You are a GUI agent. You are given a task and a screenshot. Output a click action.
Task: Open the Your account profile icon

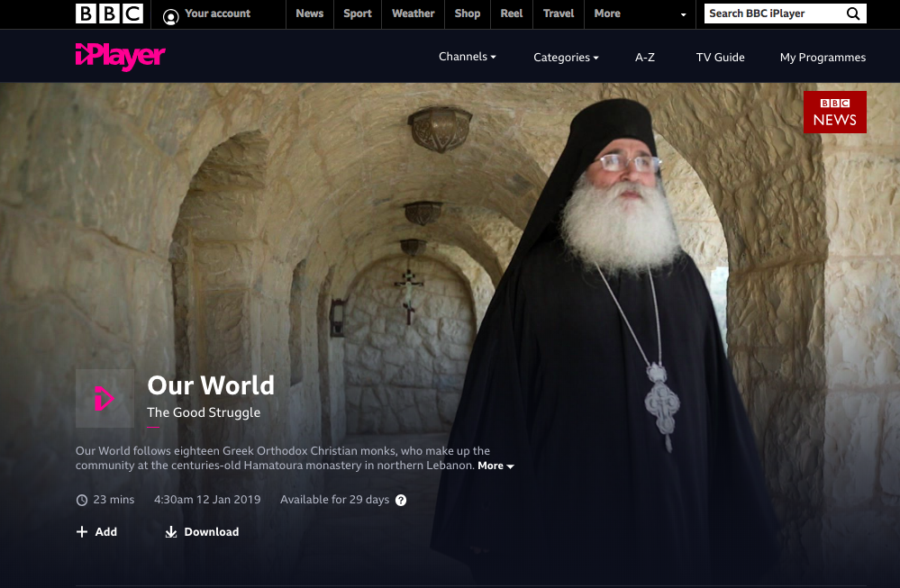coord(170,16)
